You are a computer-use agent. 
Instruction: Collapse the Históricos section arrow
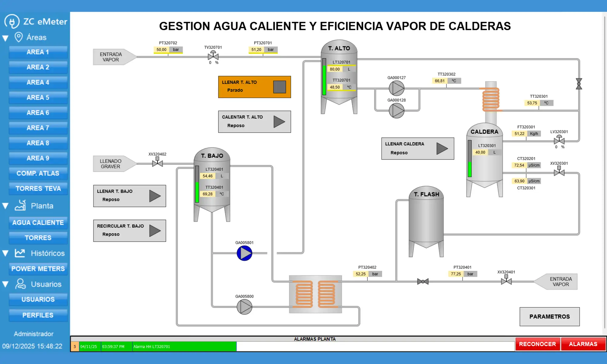point(5,253)
